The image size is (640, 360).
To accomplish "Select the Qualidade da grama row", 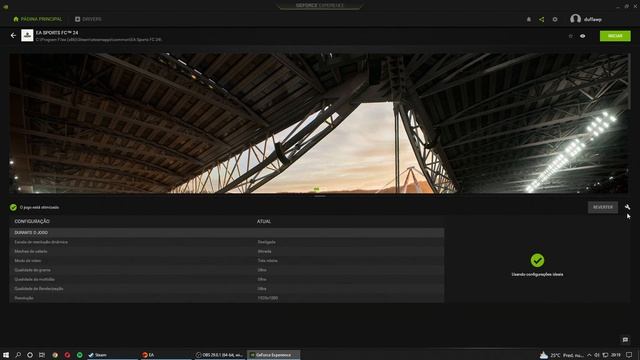I will 227,270.
